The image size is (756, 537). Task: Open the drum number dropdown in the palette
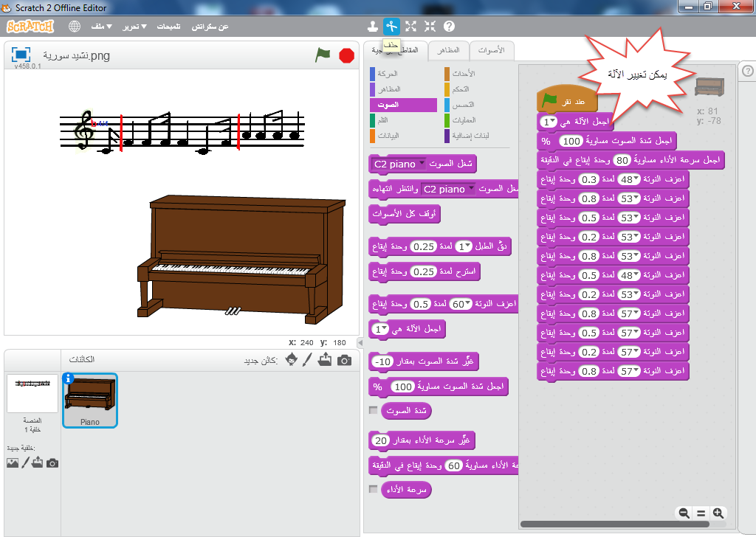click(467, 246)
